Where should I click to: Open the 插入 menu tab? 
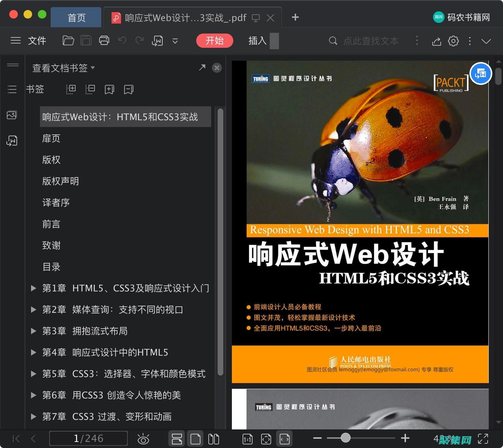point(257,41)
